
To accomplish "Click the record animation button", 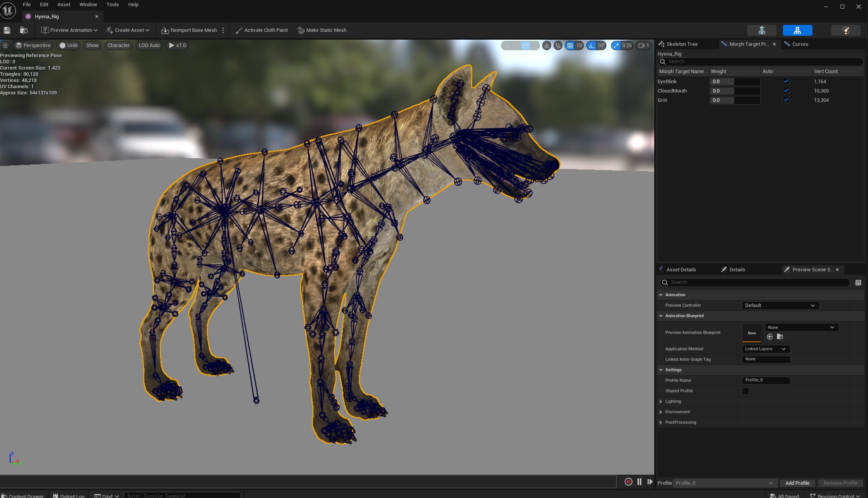I will point(628,482).
